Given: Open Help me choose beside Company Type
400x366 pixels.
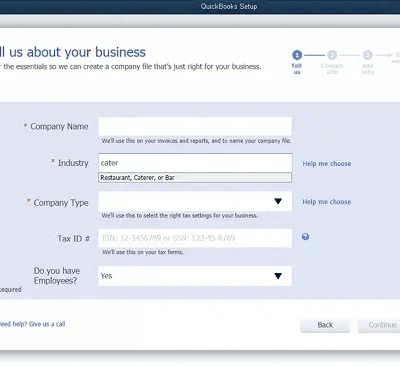Looking at the screenshot, I should [327, 202].
